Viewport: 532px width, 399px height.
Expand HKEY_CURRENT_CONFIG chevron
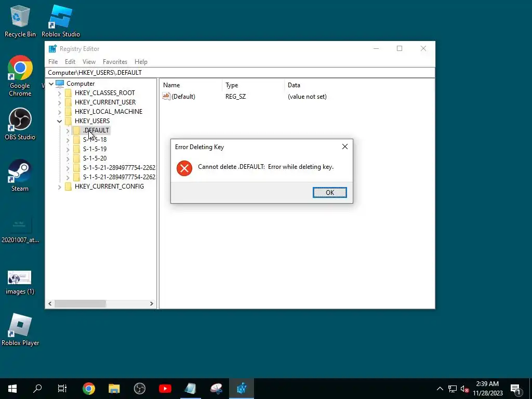click(59, 187)
